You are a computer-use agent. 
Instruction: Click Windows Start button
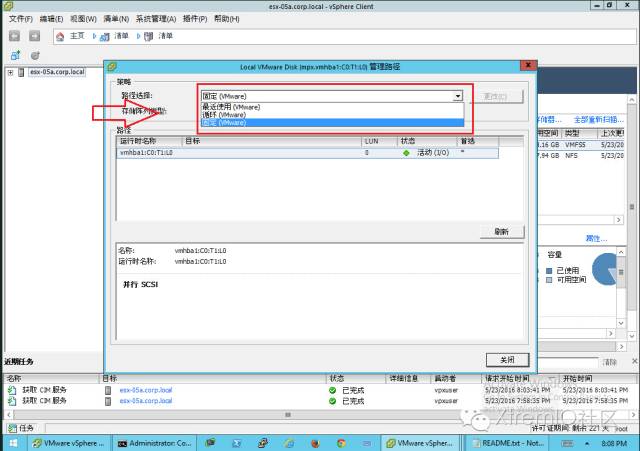[13, 443]
